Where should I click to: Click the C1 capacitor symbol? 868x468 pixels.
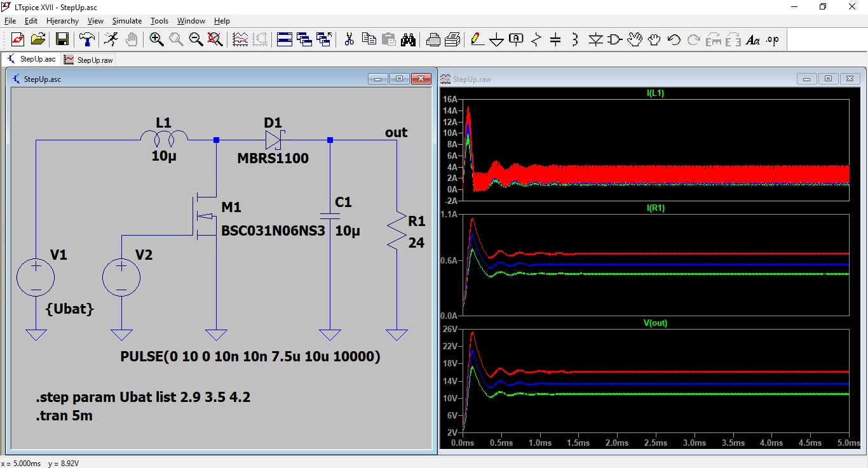coord(330,217)
